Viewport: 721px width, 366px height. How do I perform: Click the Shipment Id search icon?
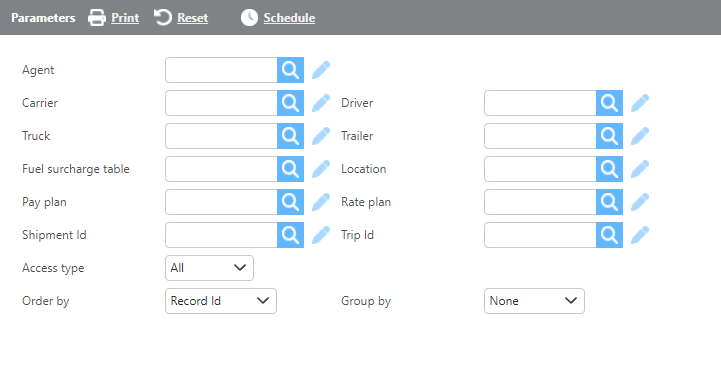(x=290, y=235)
